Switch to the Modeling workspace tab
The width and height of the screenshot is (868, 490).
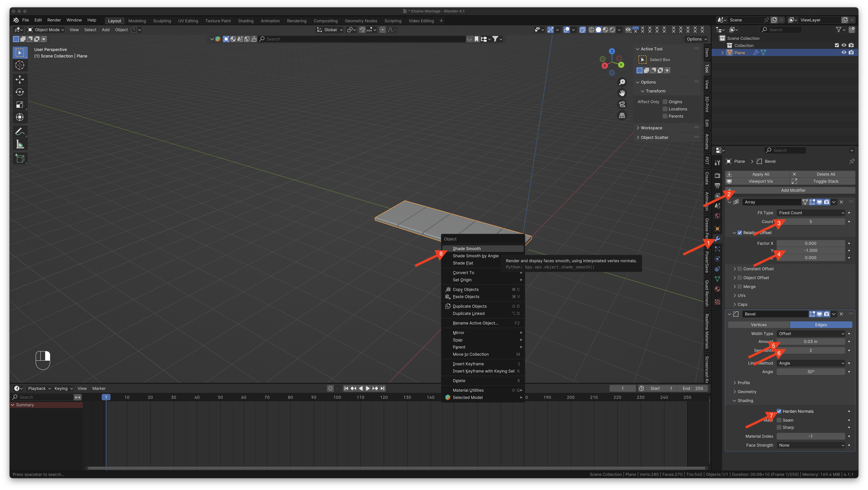click(x=137, y=21)
